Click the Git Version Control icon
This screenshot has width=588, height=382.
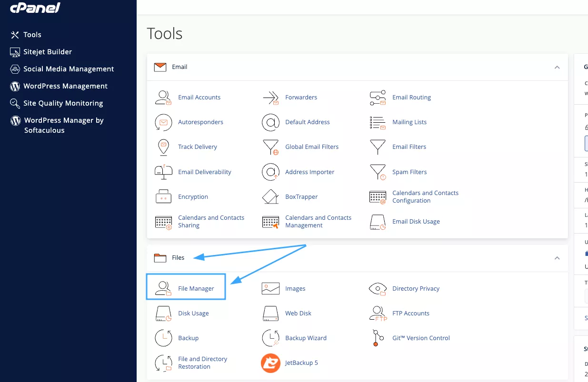point(378,338)
